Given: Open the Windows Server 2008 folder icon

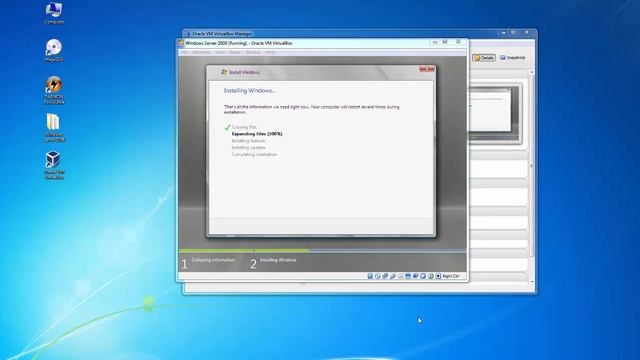Looking at the screenshot, I should (54, 128).
